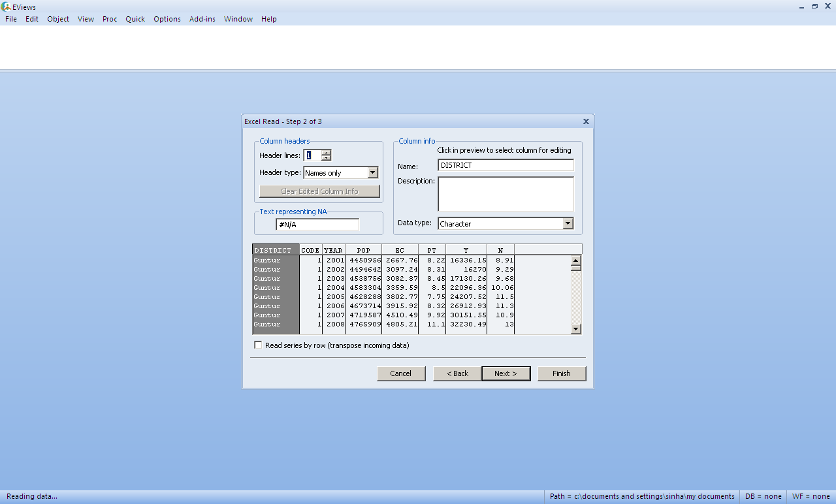Open the File menu

click(x=11, y=19)
